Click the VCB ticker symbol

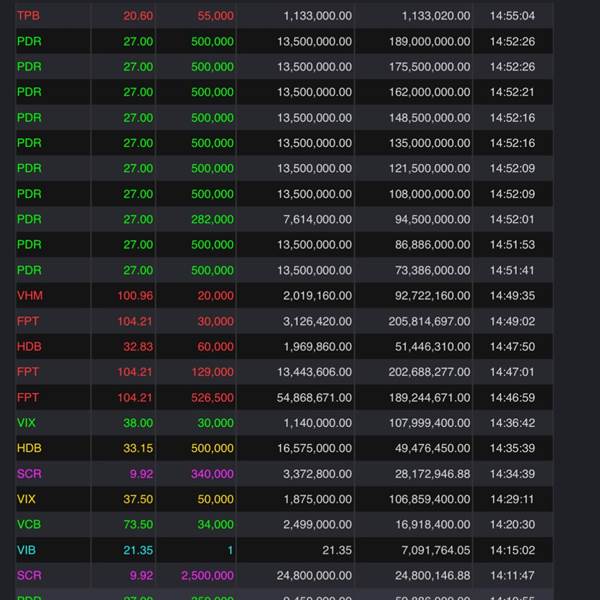tap(29, 524)
